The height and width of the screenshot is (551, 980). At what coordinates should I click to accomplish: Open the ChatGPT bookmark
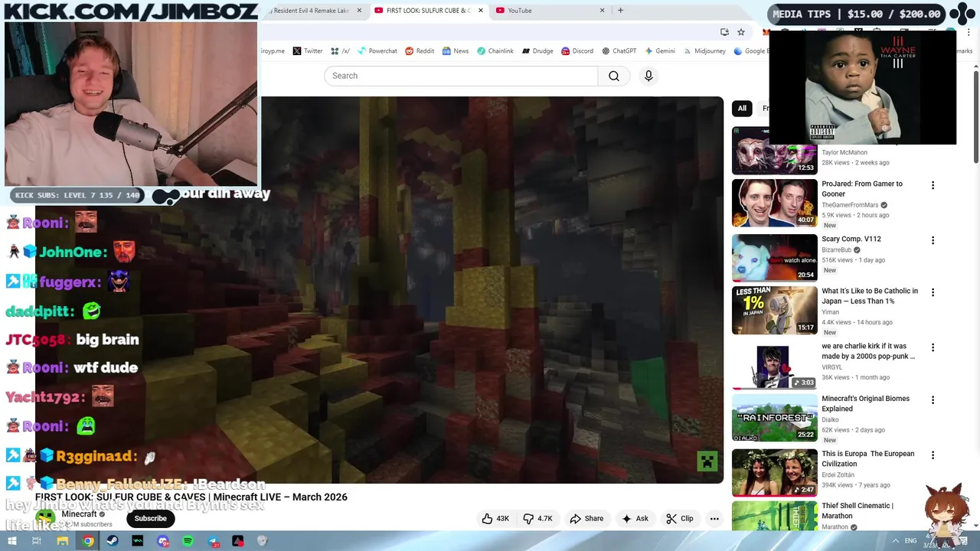(x=619, y=51)
